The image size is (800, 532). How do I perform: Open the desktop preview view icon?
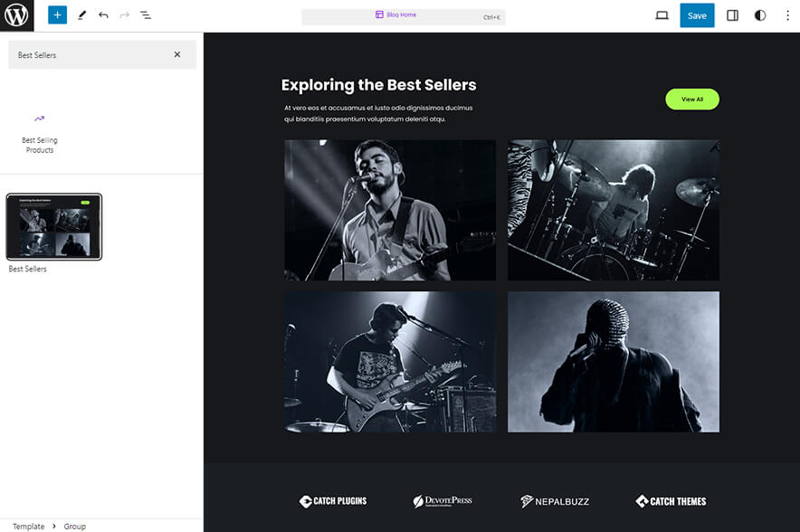(x=662, y=14)
